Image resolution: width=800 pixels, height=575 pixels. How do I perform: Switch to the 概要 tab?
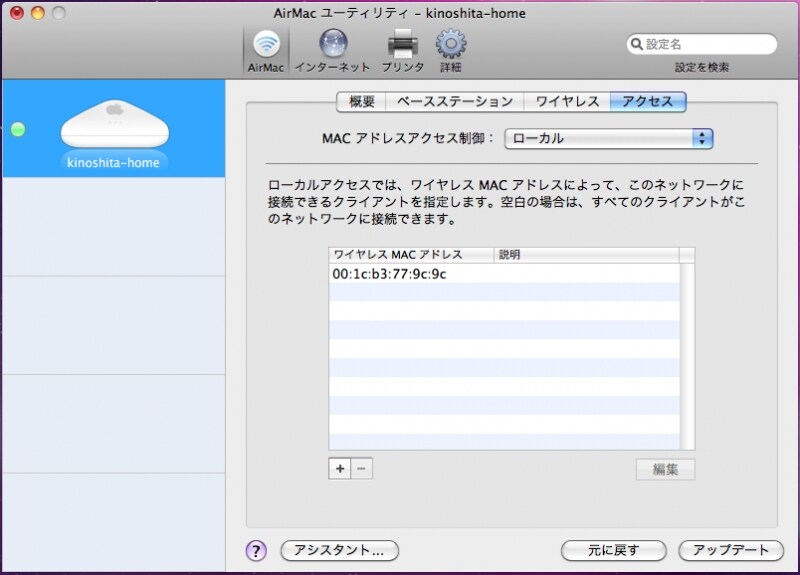tap(361, 101)
